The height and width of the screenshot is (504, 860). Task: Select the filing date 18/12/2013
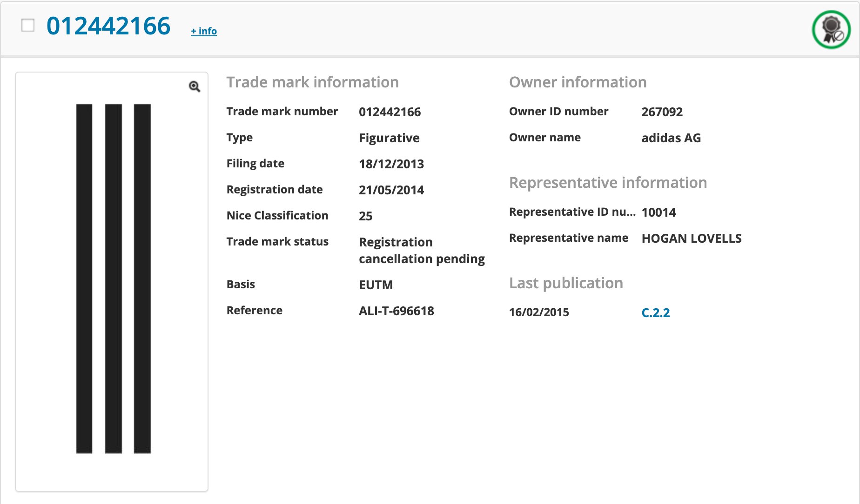(391, 164)
